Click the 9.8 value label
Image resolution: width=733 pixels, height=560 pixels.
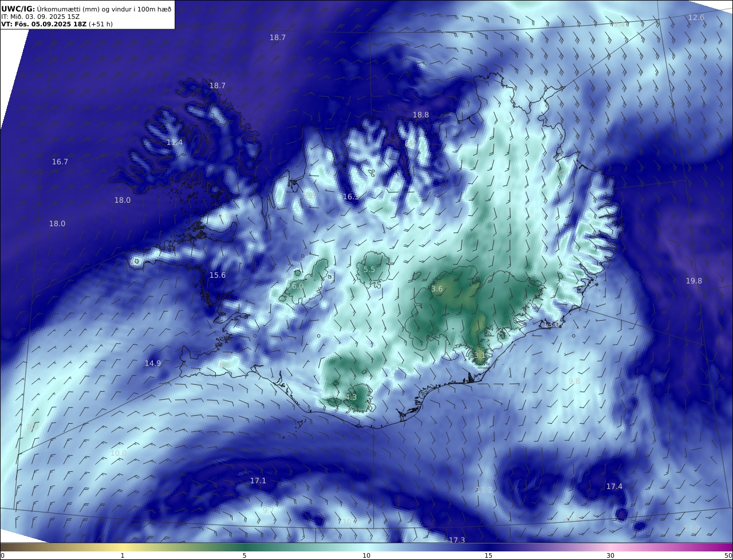click(x=574, y=381)
